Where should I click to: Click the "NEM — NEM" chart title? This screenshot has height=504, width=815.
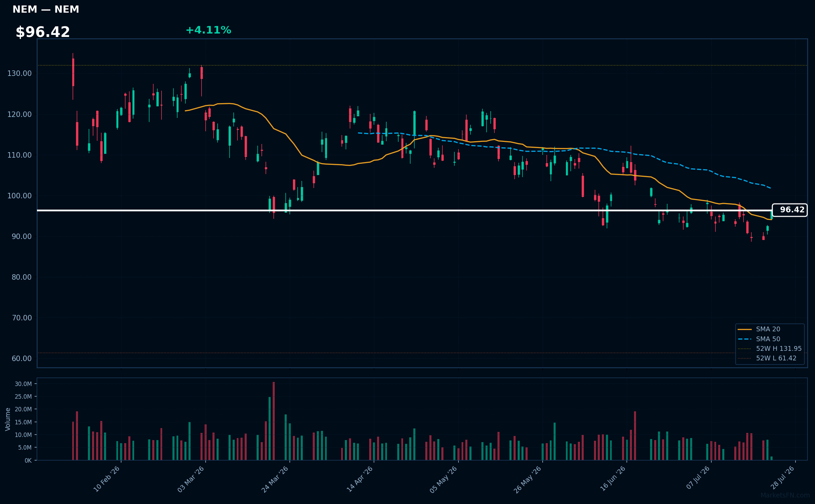click(46, 10)
